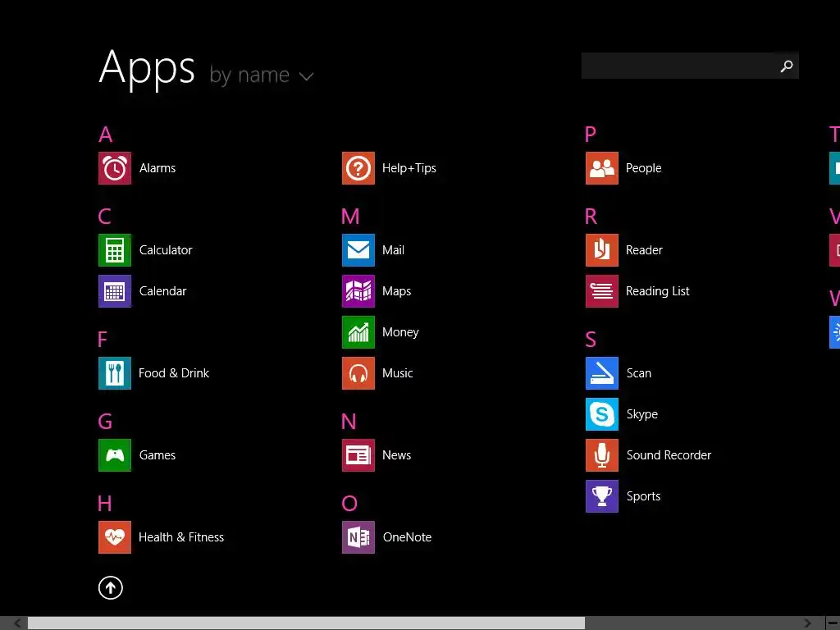Launch the Calculator icon

pos(115,250)
